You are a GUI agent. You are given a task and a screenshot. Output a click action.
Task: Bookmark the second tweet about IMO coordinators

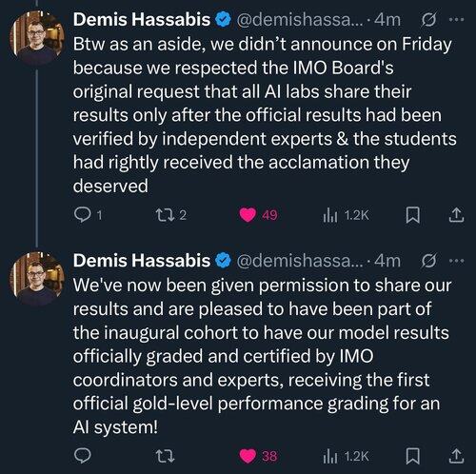click(x=413, y=457)
